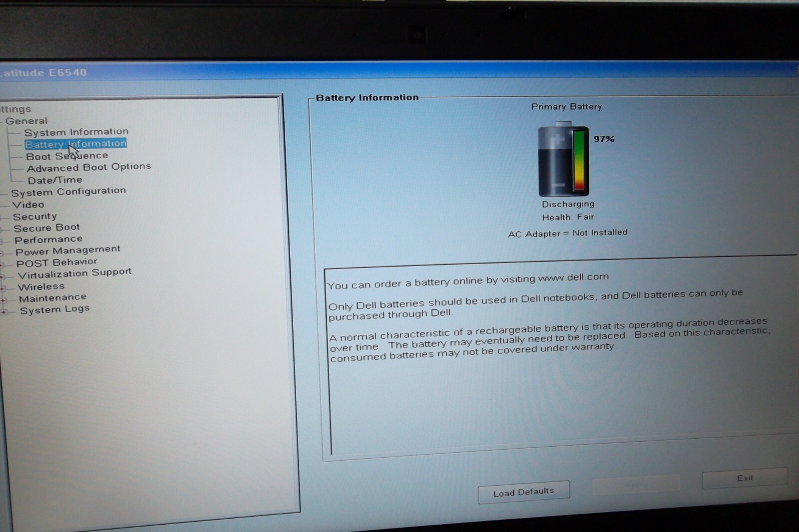The height and width of the screenshot is (532, 799).
Task: Expand the Virtualization Support tree node
Action: click(x=2, y=276)
